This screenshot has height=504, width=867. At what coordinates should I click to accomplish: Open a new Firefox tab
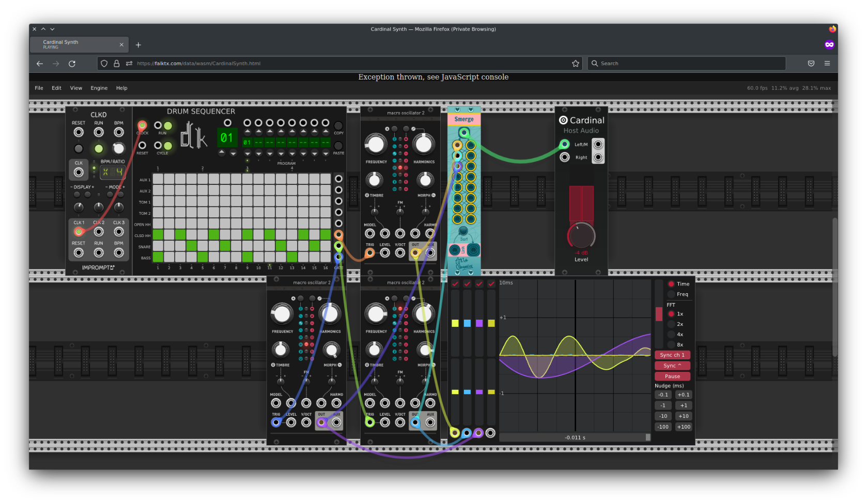[x=138, y=45]
